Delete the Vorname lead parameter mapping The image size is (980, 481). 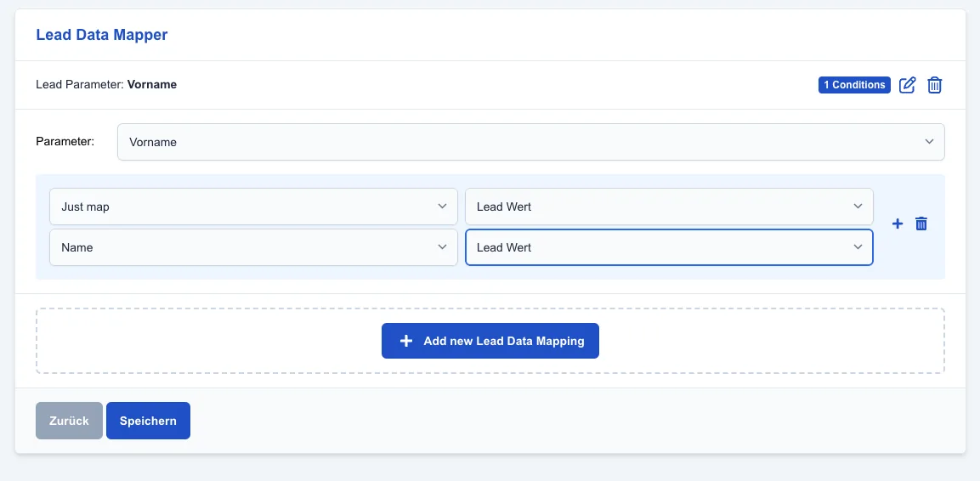[934, 85]
